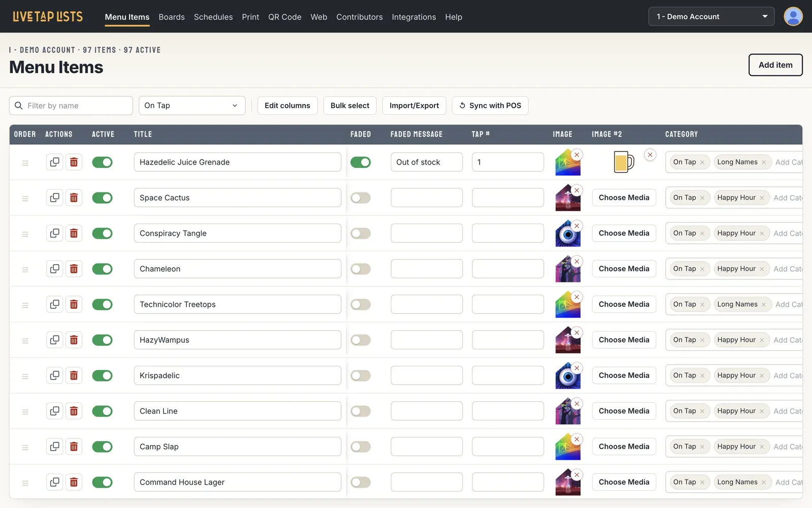
Task: Click the Live Tap Lists logo
Action: (48, 16)
